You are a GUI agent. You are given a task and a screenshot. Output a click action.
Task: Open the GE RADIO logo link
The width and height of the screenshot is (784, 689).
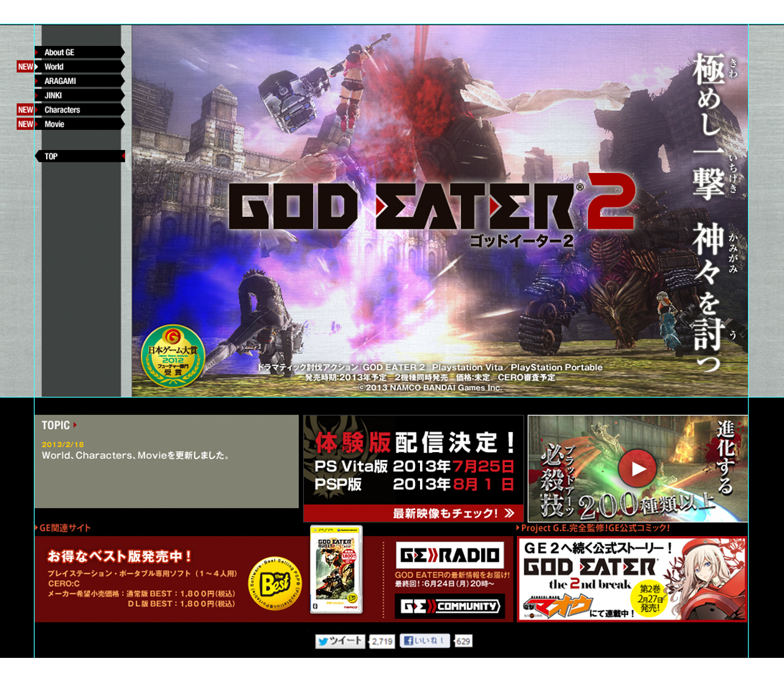[x=450, y=555]
